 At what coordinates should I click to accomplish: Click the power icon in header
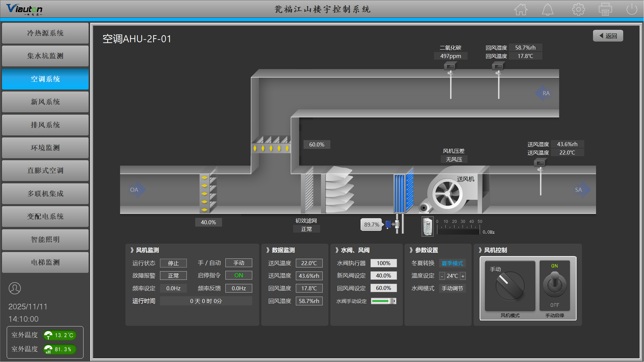point(632,9)
